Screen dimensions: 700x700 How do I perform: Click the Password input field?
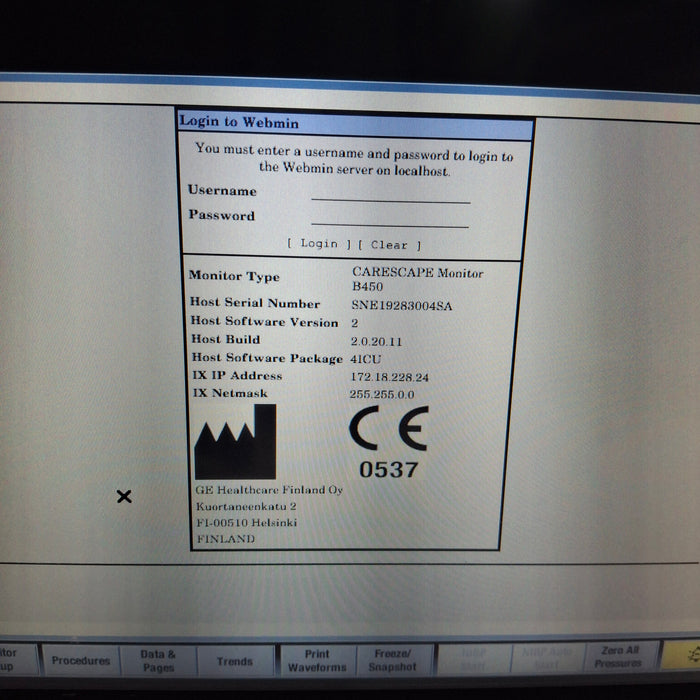pyautogui.click(x=390, y=219)
